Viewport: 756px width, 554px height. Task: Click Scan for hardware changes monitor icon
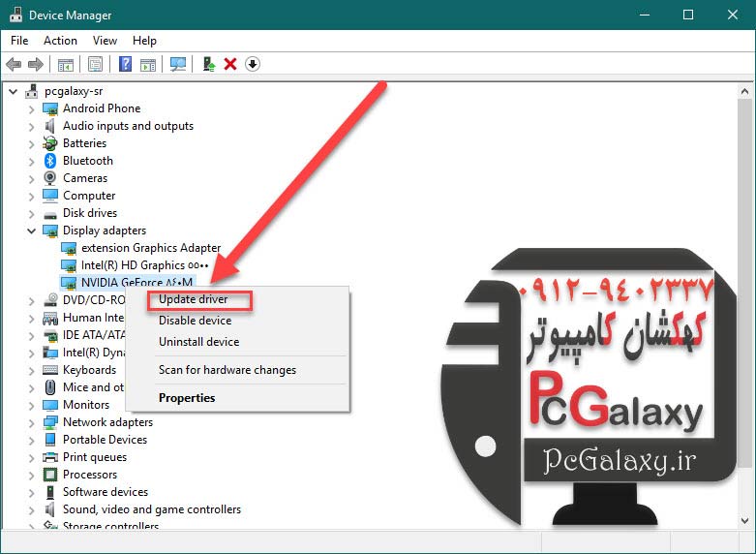click(177, 64)
